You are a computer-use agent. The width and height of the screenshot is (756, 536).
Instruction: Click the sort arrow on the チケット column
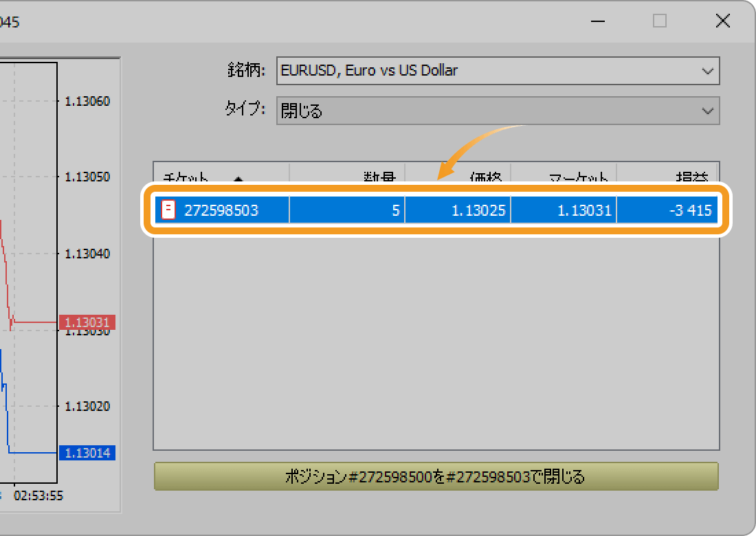coord(238,179)
